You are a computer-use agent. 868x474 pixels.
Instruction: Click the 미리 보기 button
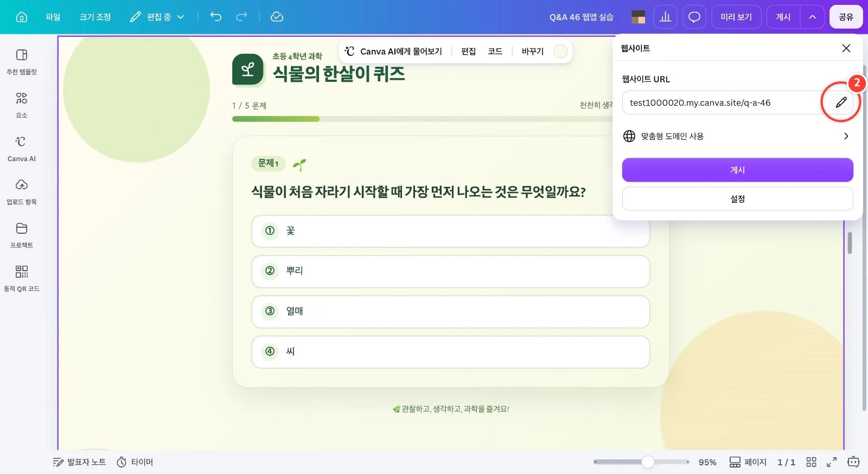[x=736, y=17]
